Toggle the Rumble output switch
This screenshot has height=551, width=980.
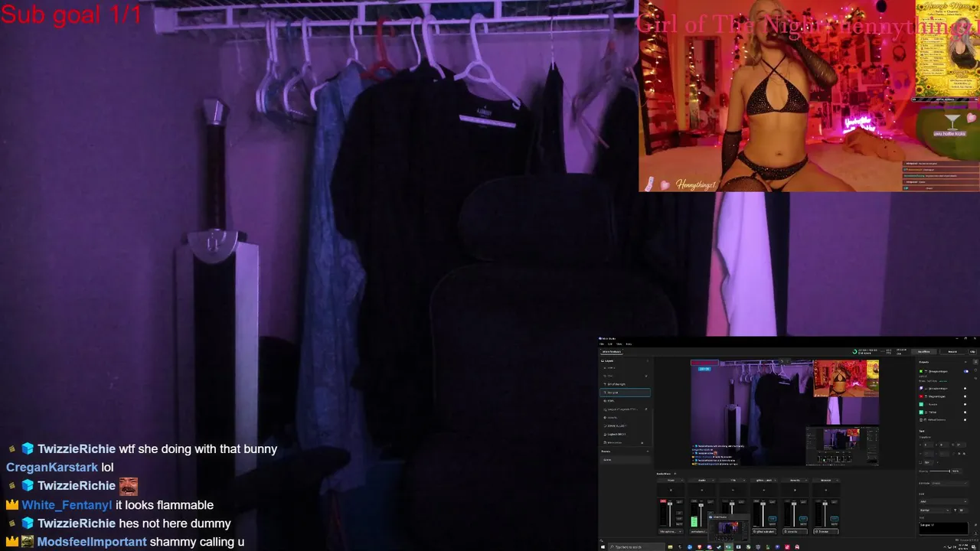click(x=965, y=404)
